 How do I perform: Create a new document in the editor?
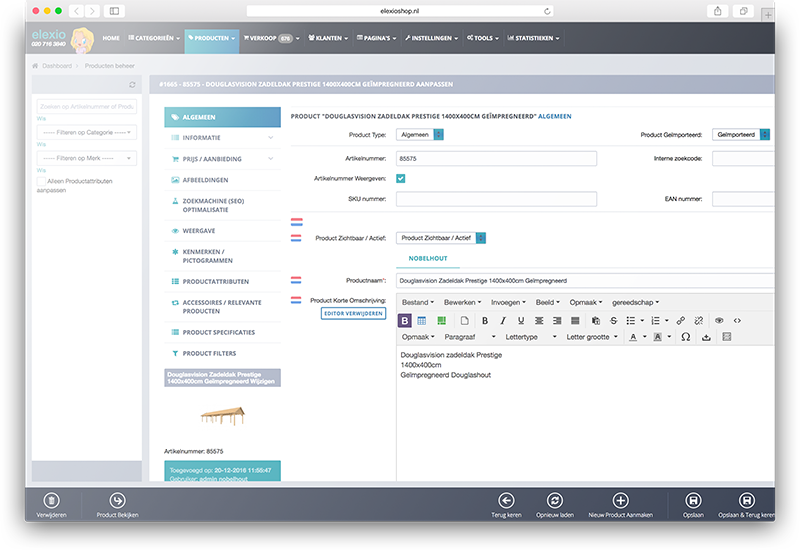coord(464,320)
